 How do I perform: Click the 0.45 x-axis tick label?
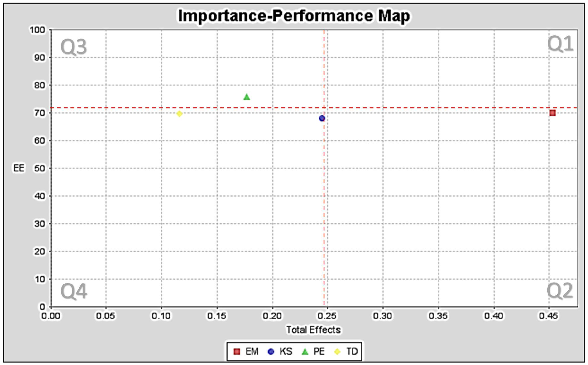pos(549,316)
